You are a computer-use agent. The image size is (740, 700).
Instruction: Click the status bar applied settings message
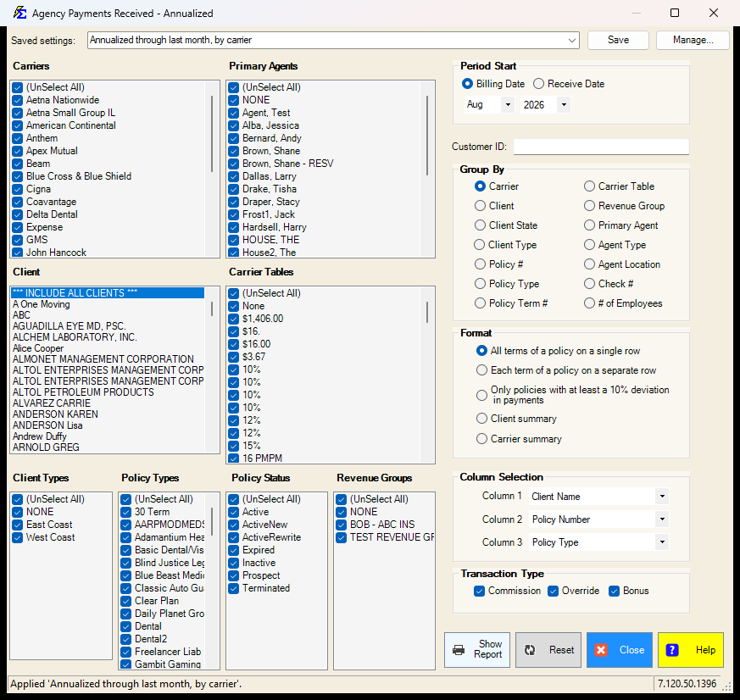pyautogui.click(x=126, y=684)
